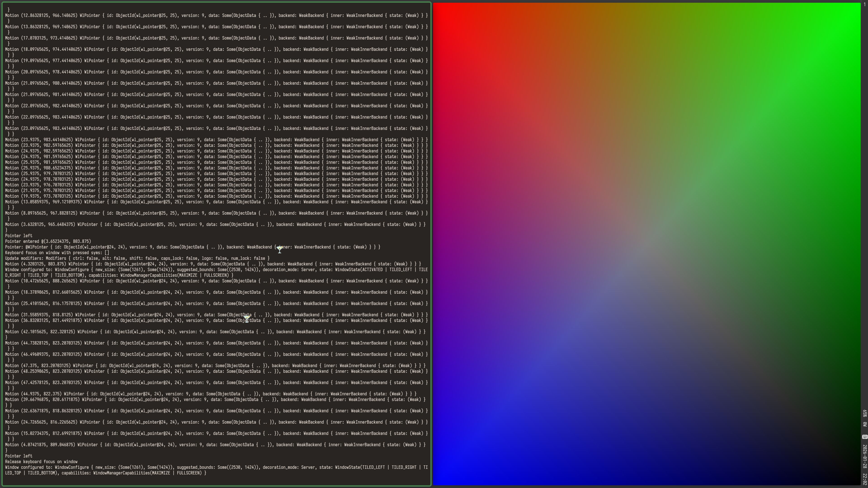The width and height of the screenshot is (868, 488).
Task: Focus the gradient test window on the right
Action: click(x=640, y=236)
